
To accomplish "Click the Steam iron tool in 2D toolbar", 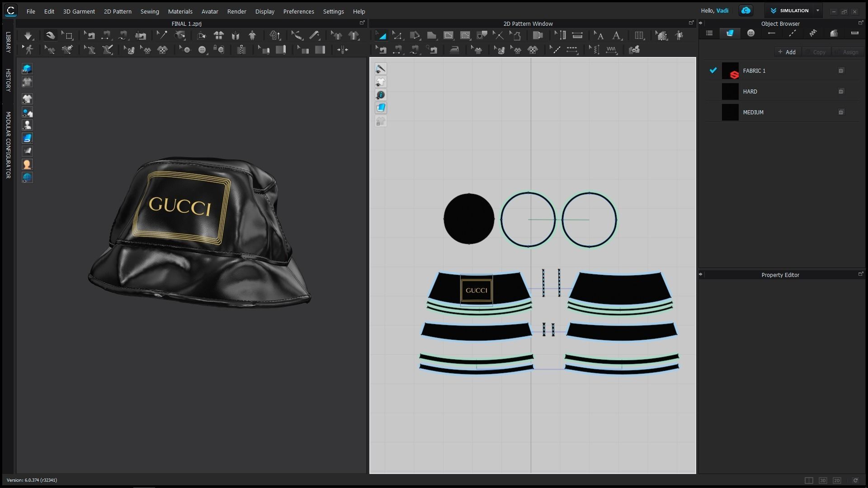I will pyautogui.click(x=454, y=50).
